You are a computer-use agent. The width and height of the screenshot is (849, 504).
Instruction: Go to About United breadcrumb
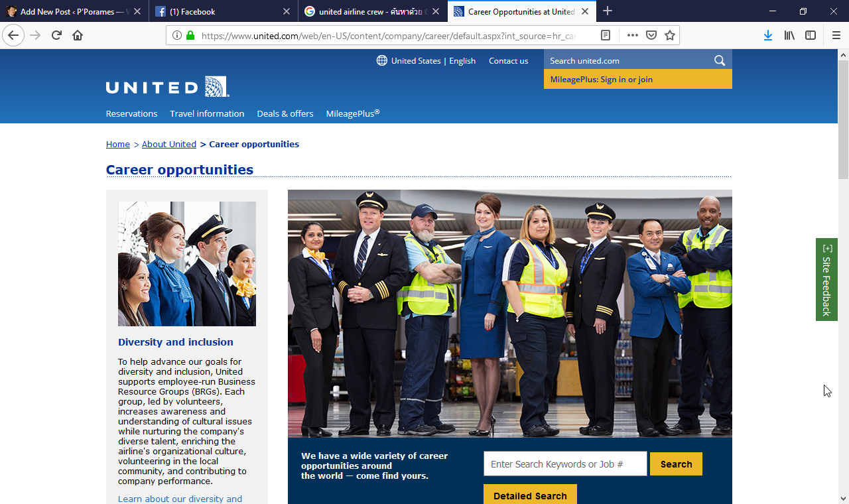tap(169, 144)
